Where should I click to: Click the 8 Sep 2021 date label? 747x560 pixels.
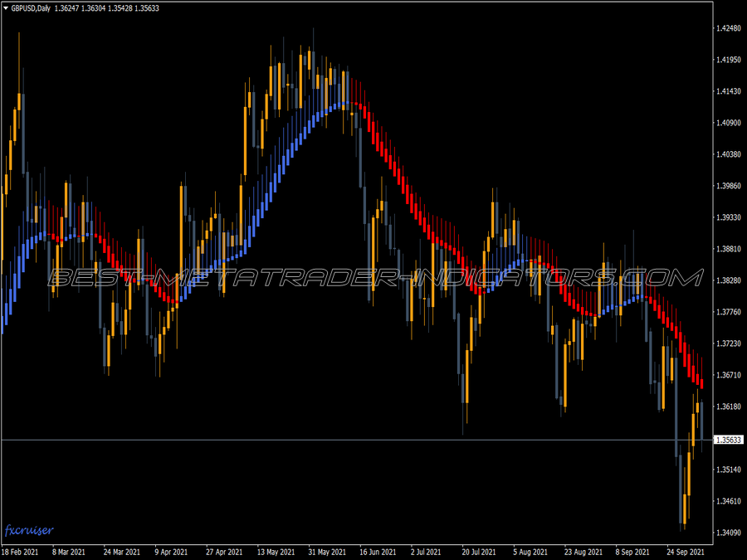click(632, 552)
